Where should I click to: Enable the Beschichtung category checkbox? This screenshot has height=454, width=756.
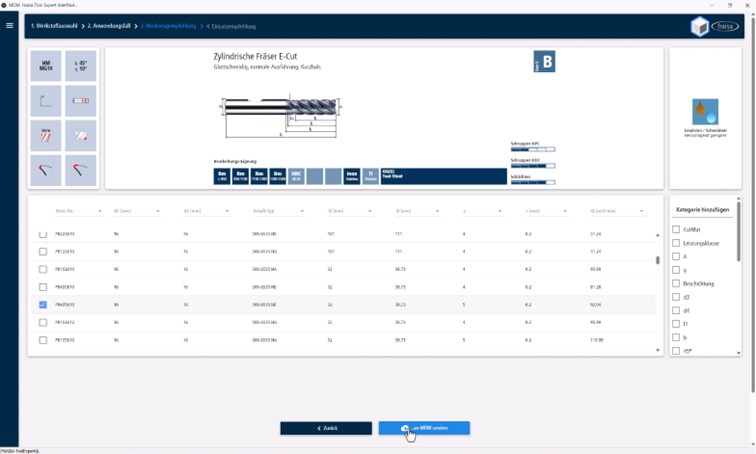click(676, 283)
